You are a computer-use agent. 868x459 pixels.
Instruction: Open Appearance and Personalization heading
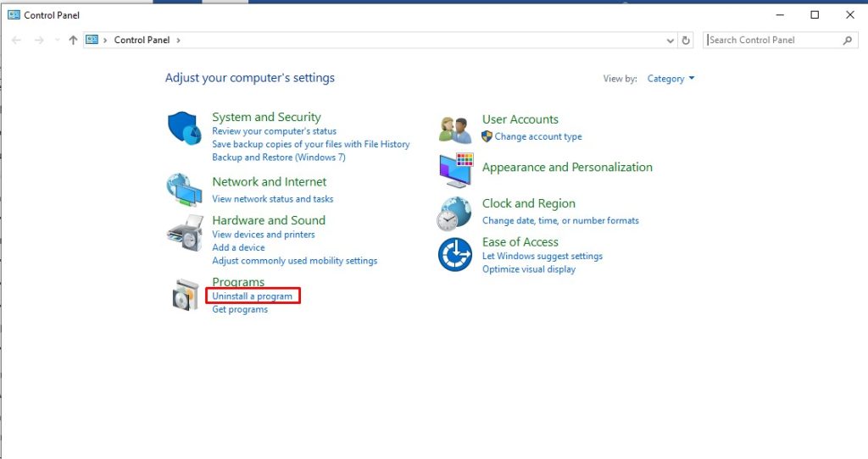[567, 167]
